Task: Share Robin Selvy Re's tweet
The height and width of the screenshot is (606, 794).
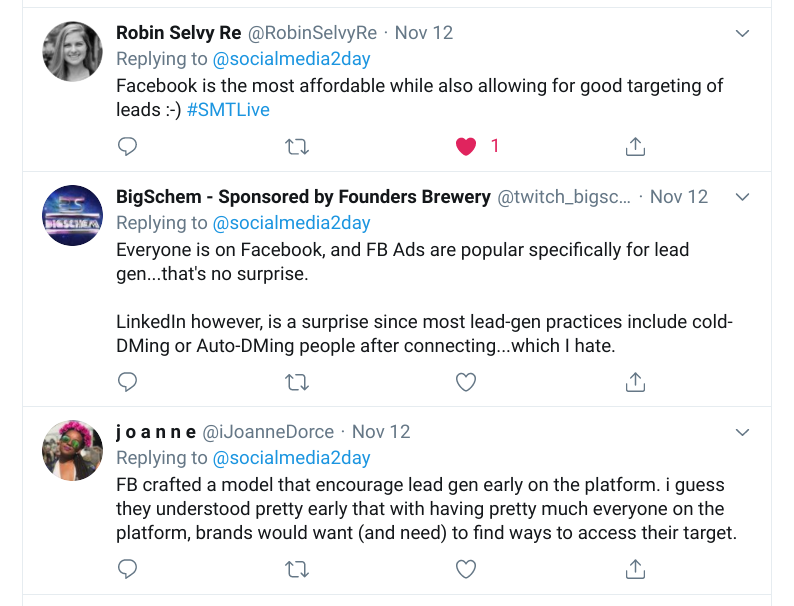Action: tap(634, 147)
